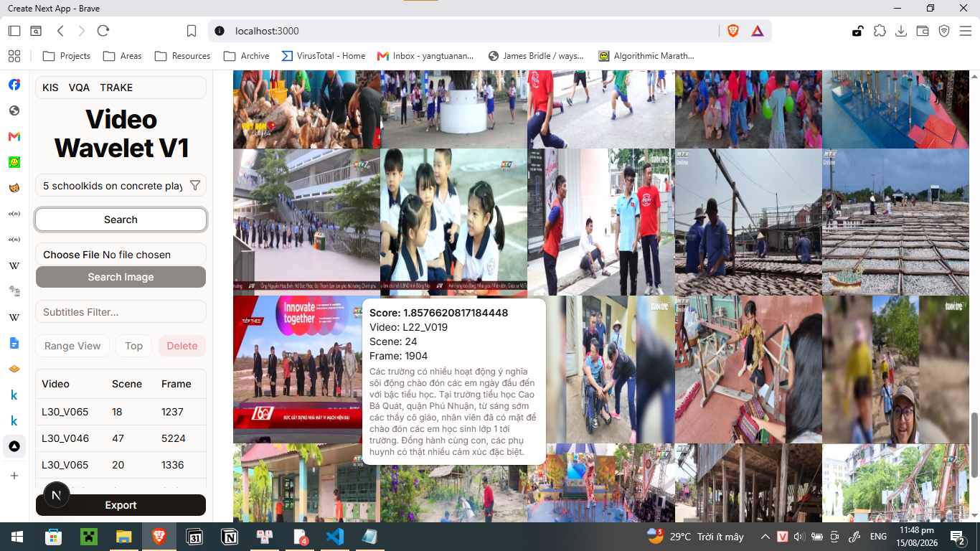Open the Brave Wallet icon
The width and height of the screenshot is (980, 551).
(923, 31)
